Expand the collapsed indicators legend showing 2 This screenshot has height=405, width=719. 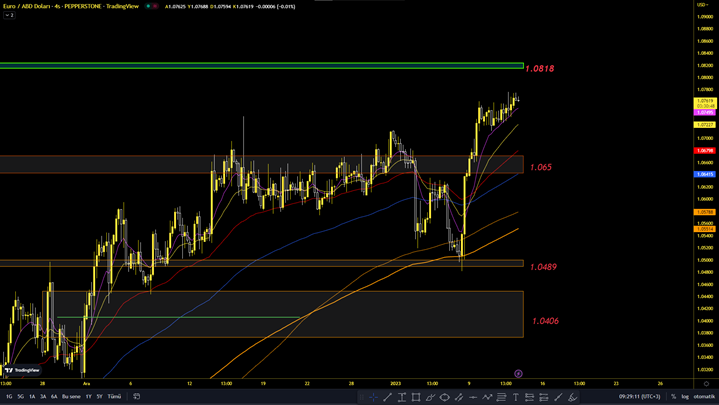pyautogui.click(x=9, y=15)
